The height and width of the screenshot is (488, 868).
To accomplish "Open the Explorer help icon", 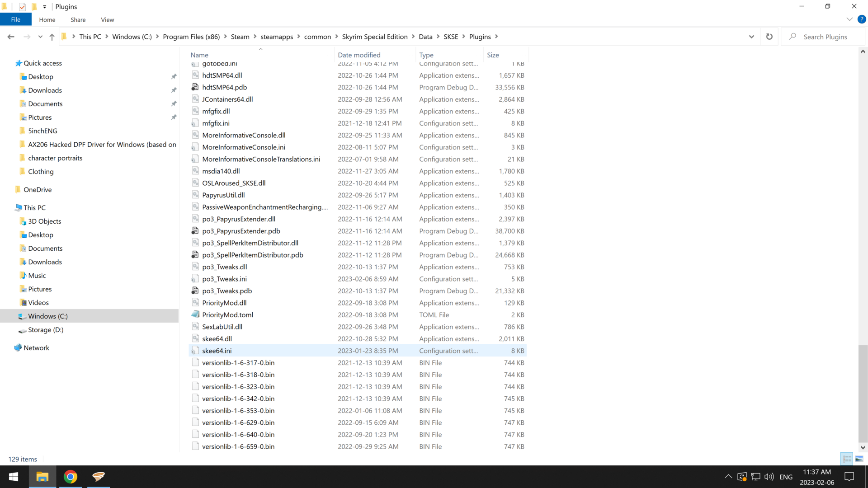I will (862, 19).
